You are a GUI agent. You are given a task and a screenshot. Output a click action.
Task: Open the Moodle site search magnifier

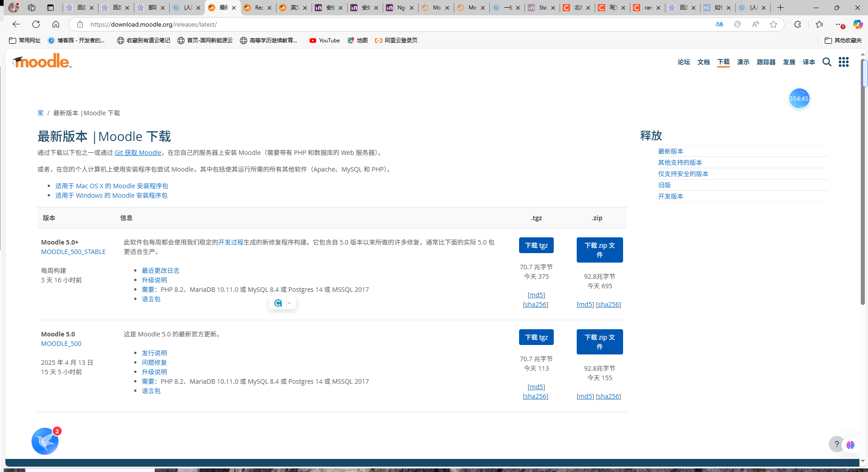[x=827, y=62]
